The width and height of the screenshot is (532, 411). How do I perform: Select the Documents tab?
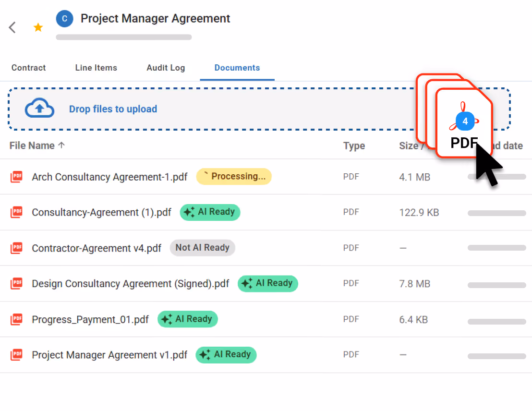tap(237, 68)
